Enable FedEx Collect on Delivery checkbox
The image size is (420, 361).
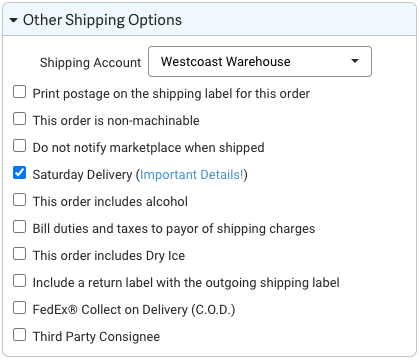(x=20, y=308)
